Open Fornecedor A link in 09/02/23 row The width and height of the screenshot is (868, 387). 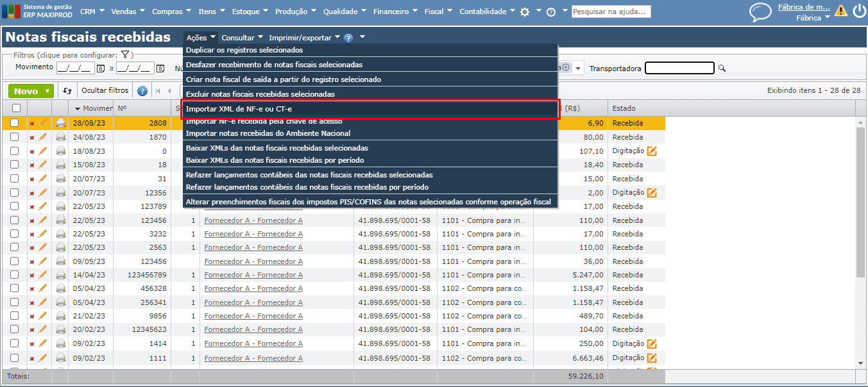(x=253, y=344)
